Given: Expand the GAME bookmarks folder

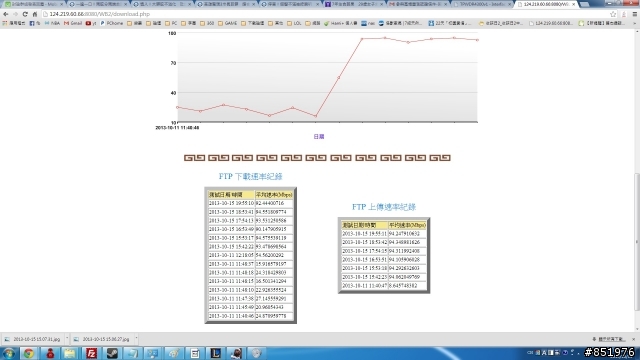Looking at the screenshot, I should [228, 23].
